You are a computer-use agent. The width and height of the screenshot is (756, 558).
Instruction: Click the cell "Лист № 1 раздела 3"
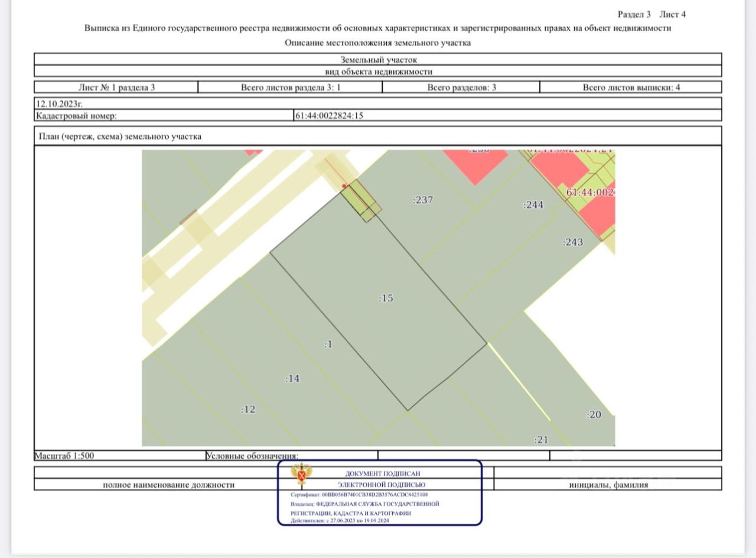pos(116,87)
